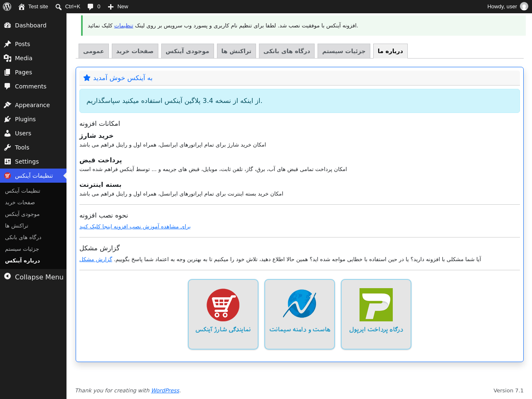The height and width of the screenshot is (399, 532).
Task: Switch to the صفحات خرید tab
Action: pyautogui.click(x=135, y=51)
